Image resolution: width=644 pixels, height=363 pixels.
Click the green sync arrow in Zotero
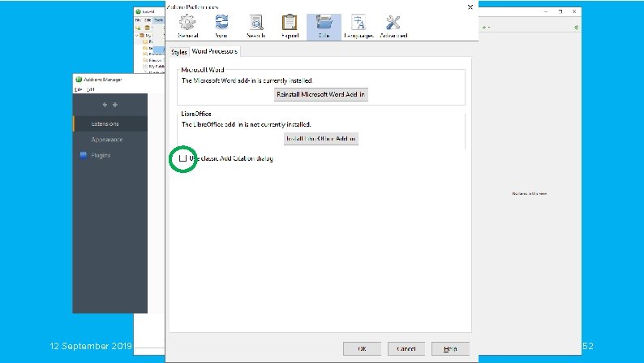coord(576,28)
